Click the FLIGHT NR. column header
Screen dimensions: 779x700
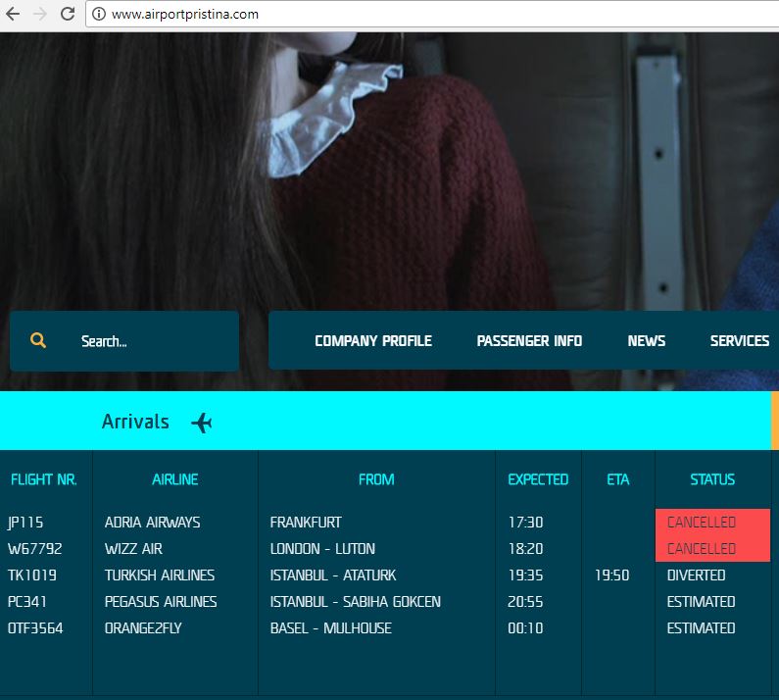[x=44, y=479]
